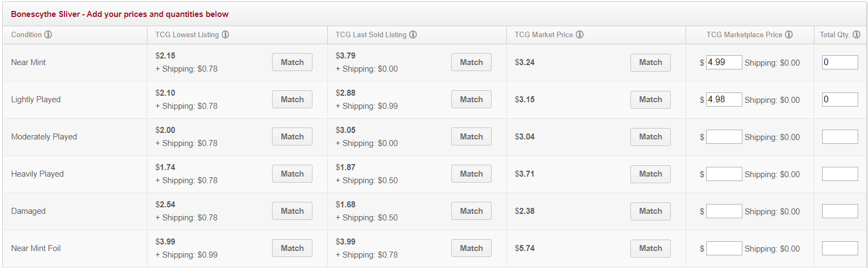
Task: Match Damaged last sold listing price
Action: [471, 211]
